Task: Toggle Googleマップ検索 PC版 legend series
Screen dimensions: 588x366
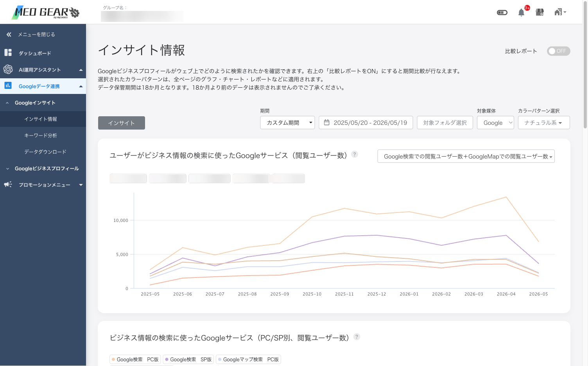Action: coord(248,359)
